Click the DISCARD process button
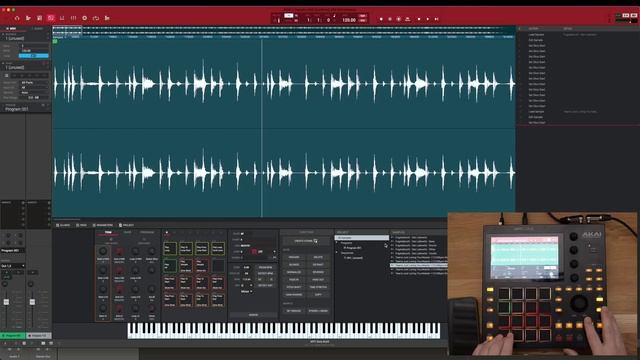The height and width of the screenshot is (360, 640). 294,257
